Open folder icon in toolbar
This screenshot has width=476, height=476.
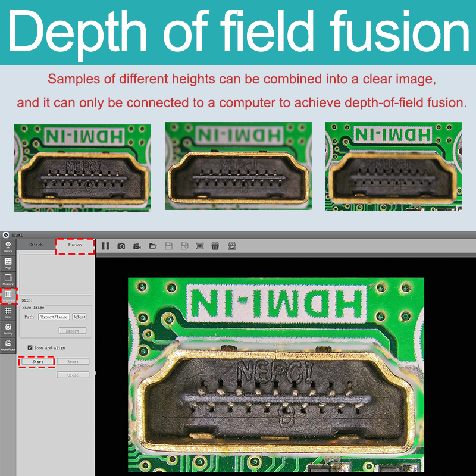coord(153,246)
